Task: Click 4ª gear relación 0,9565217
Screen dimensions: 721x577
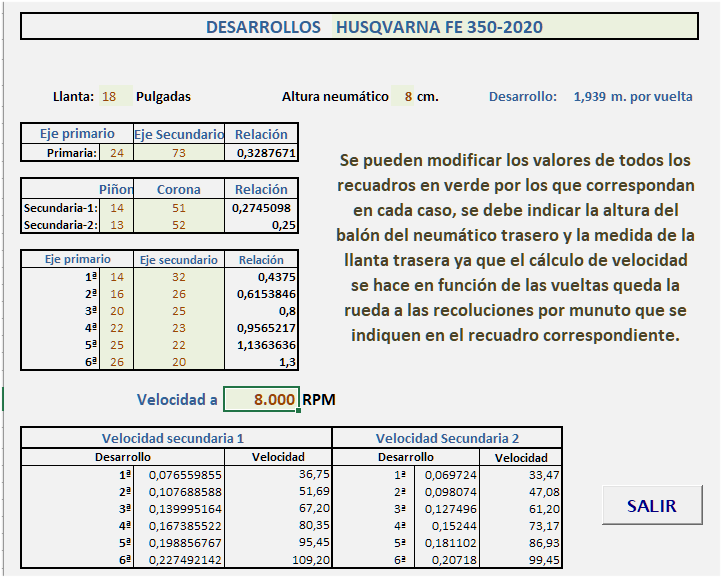Action: [266, 328]
